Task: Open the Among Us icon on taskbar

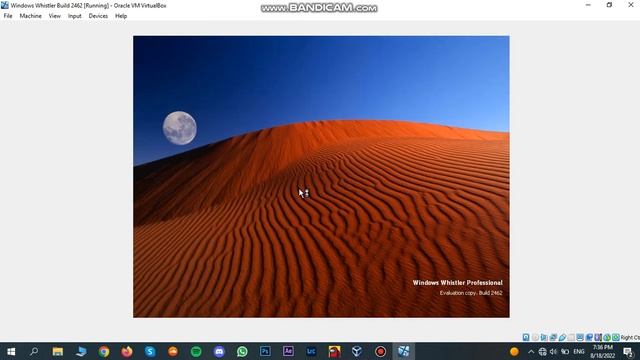Action: pyautogui.click(x=334, y=351)
